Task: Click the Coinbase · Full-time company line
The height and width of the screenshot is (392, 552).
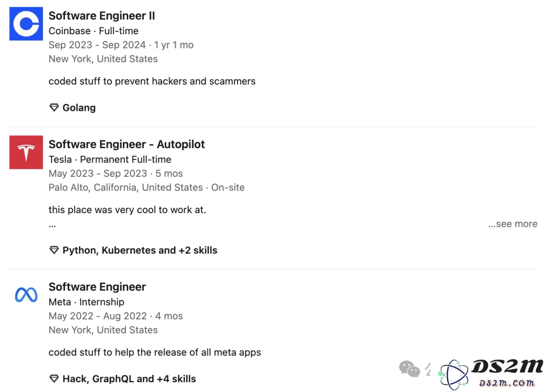Action: click(94, 31)
